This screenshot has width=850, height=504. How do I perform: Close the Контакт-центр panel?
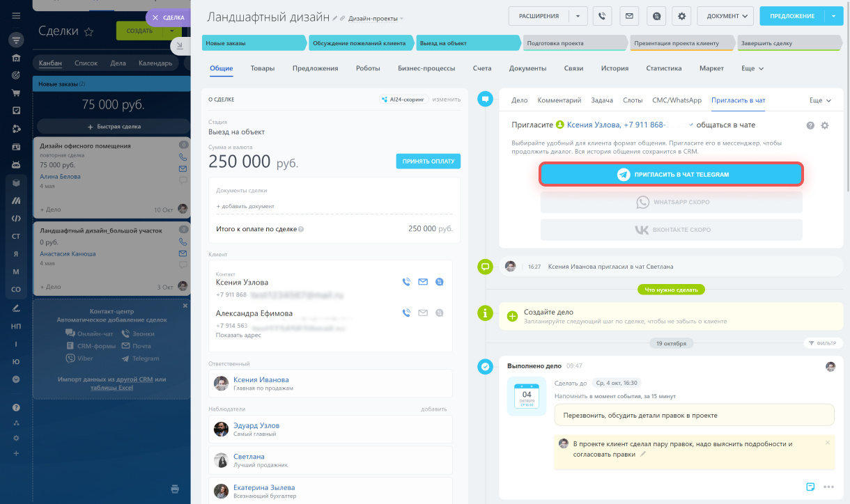pyautogui.click(x=185, y=306)
